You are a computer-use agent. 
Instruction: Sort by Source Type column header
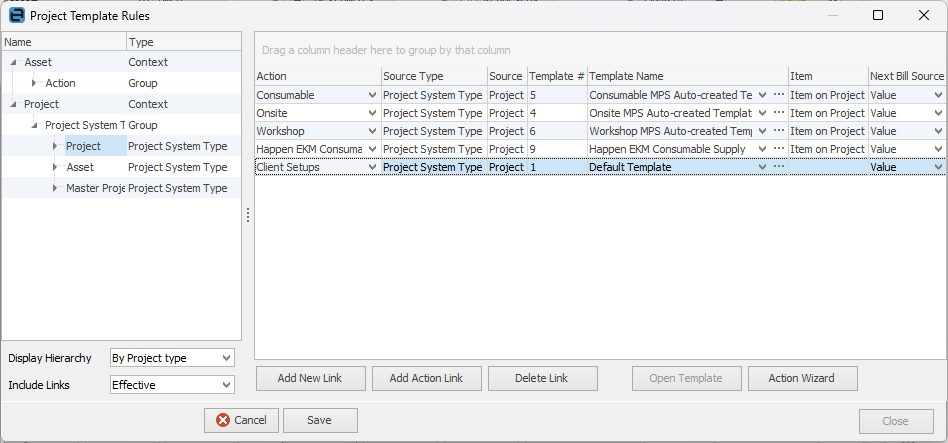[434, 76]
